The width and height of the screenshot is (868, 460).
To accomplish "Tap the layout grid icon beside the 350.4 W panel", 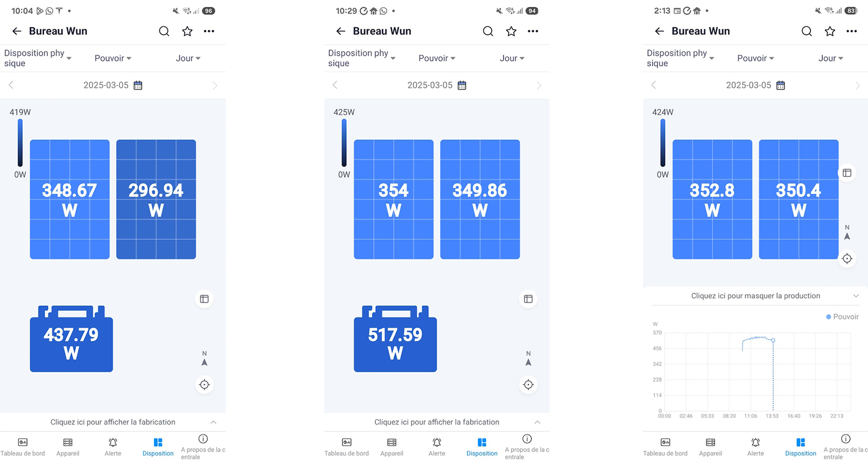I will click(x=847, y=173).
